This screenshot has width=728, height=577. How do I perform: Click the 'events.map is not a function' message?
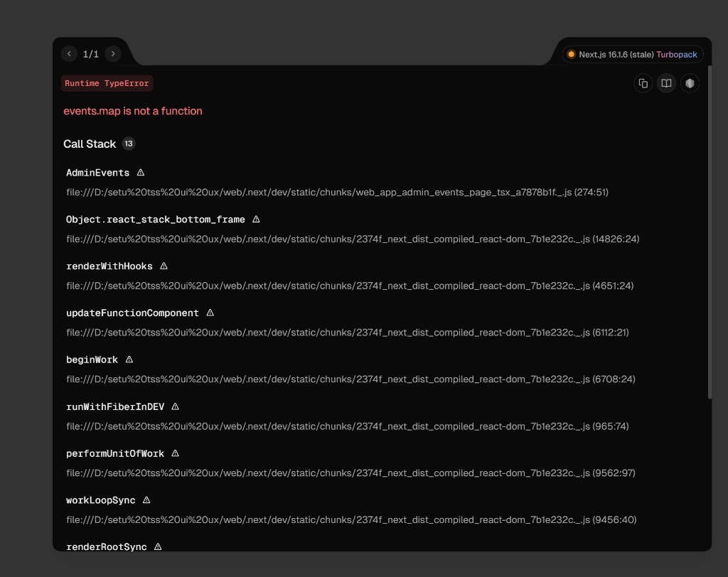(x=133, y=111)
